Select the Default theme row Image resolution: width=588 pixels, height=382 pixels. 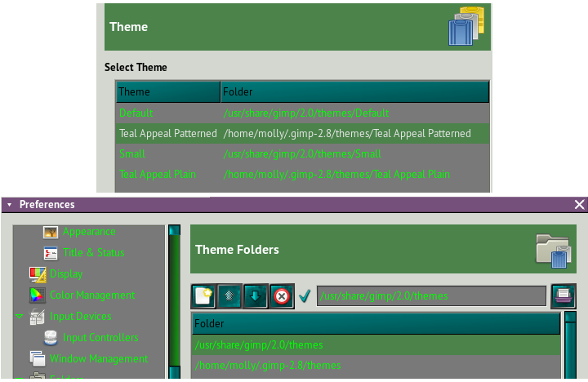303,113
